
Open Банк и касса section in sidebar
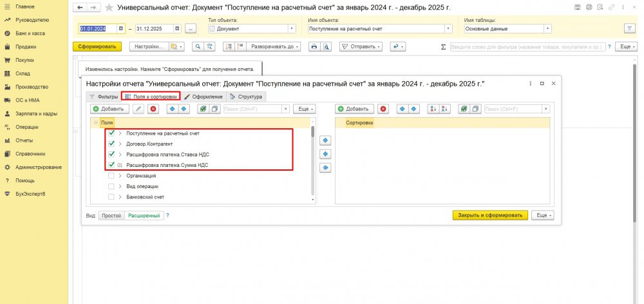[30, 33]
